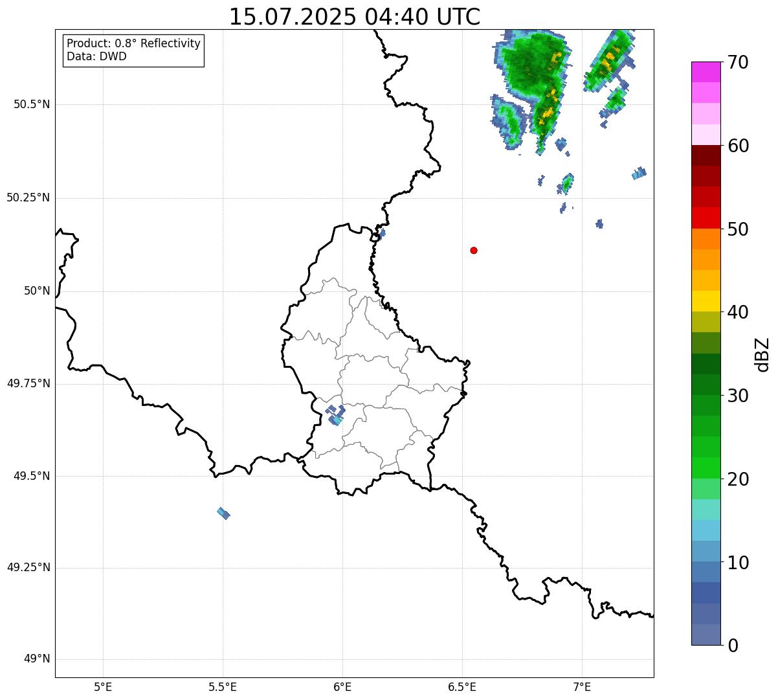This screenshot has width=778, height=700.
Task: Click the colorbar label 0
Action: [x=733, y=646]
